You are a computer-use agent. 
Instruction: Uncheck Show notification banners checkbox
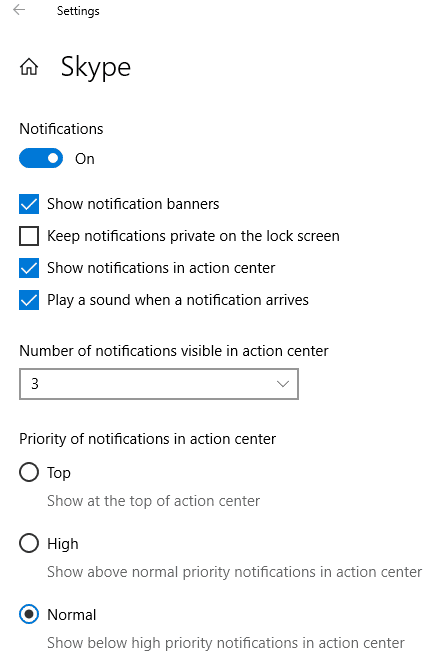tap(29, 204)
